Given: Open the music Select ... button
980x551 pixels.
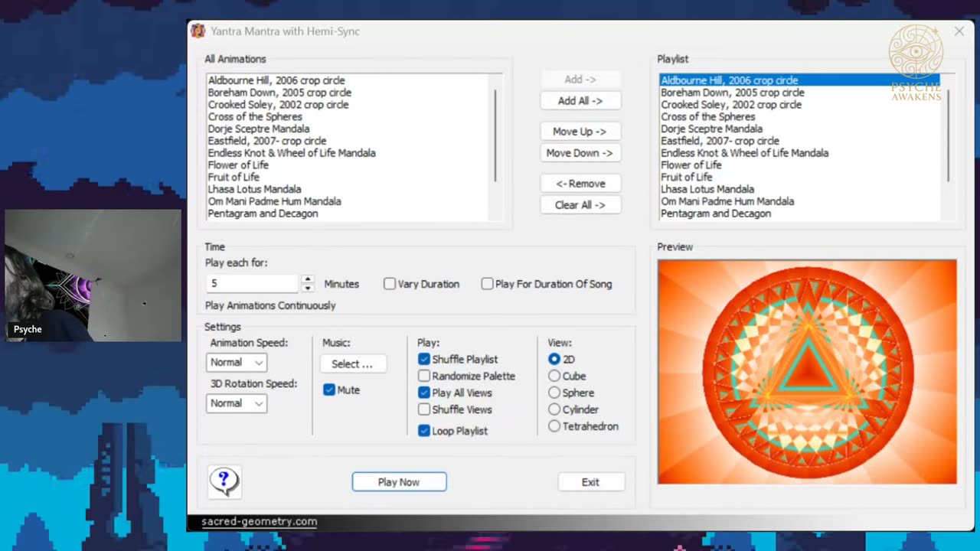Looking at the screenshot, I should point(352,364).
